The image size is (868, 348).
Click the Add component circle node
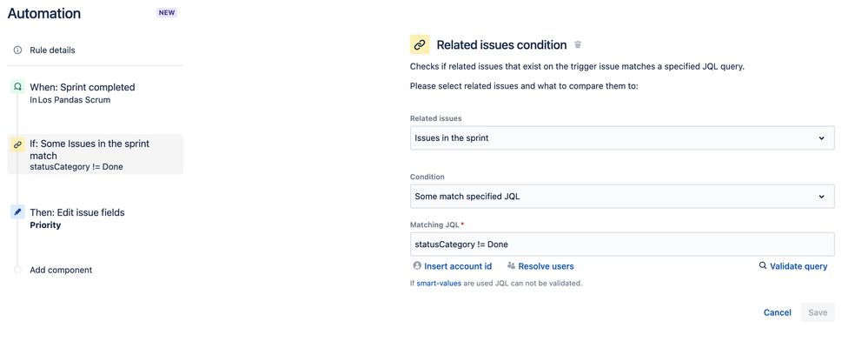click(x=17, y=270)
